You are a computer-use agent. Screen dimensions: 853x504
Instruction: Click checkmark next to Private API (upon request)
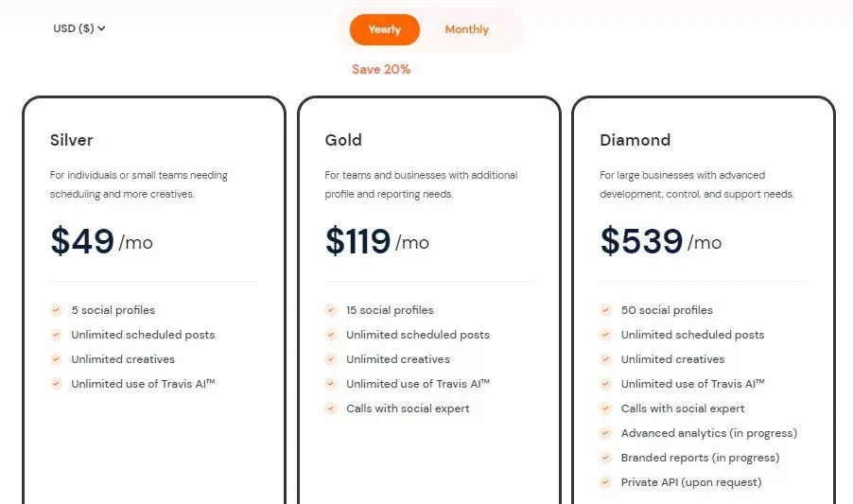[x=605, y=481]
